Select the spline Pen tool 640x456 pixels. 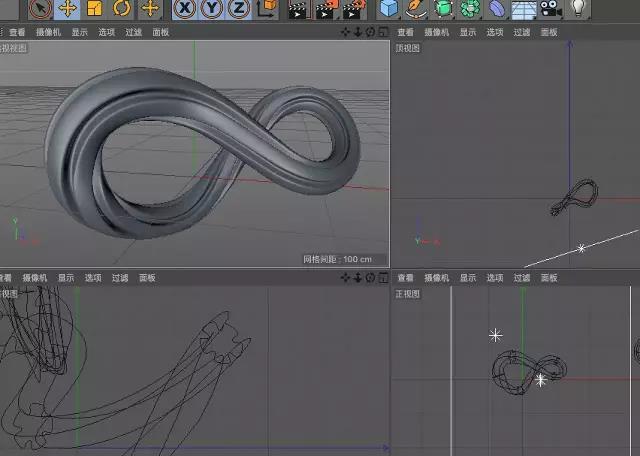coord(416,8)
